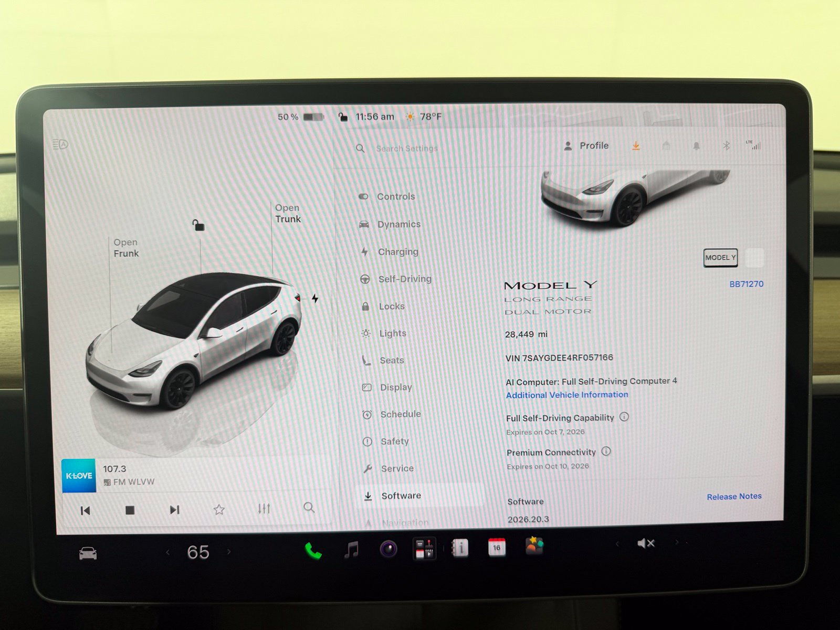Tap the blank badge option beside MODEL Y
The image size is (840, 630).
[754, 258]
